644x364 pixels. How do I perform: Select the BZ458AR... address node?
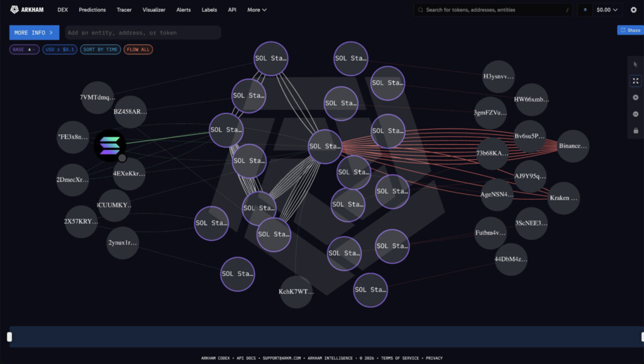(130, 112)
